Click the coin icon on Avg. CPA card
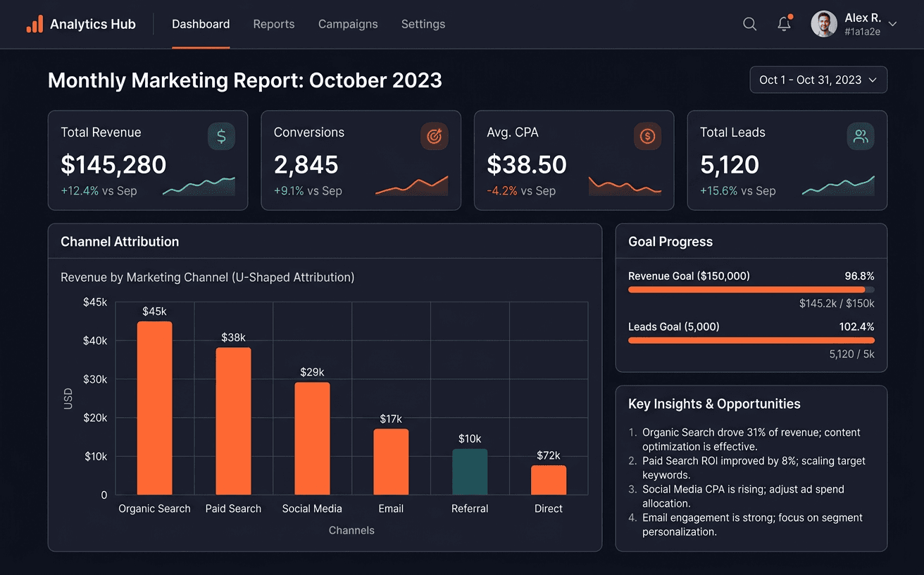This screenshot has width=924, height=575. pyautogui.click(x=647, y=137)
